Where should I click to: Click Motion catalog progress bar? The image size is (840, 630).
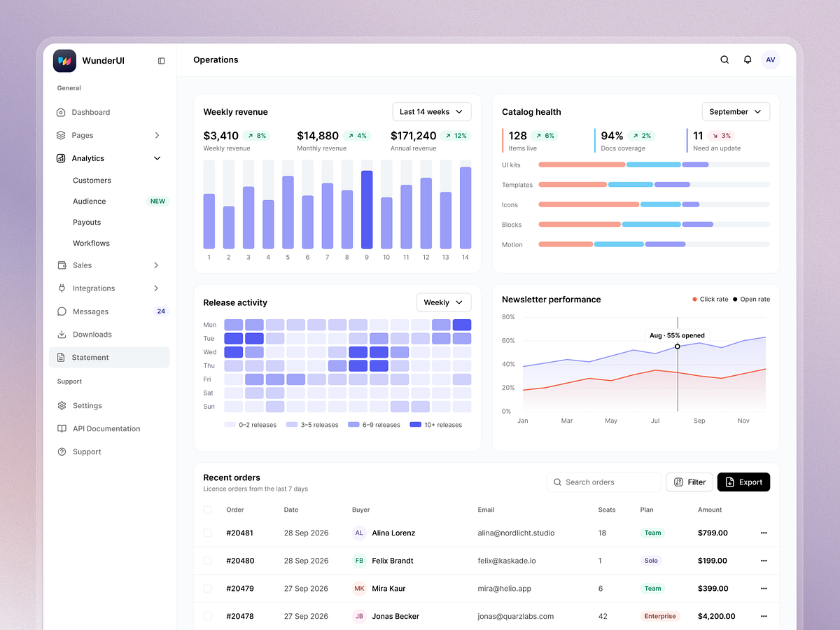[654, 244]
